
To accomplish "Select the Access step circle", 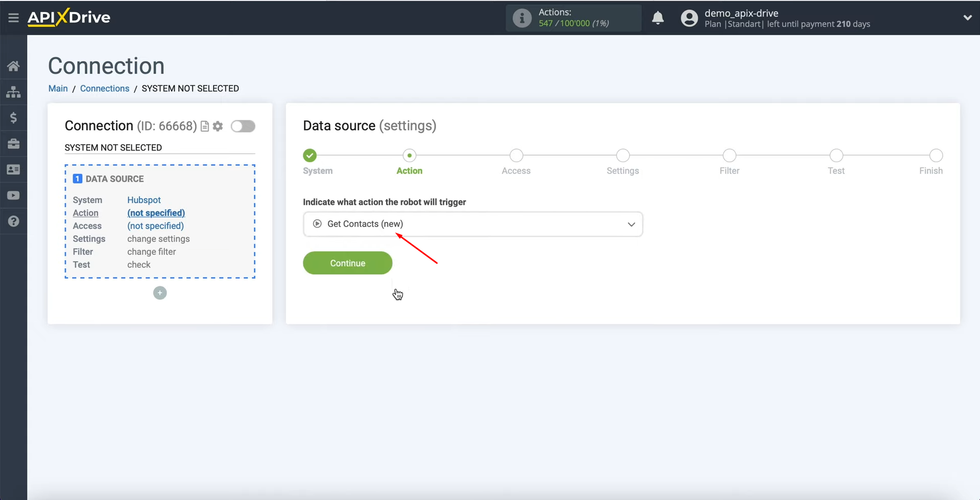I will pos(516,156).
